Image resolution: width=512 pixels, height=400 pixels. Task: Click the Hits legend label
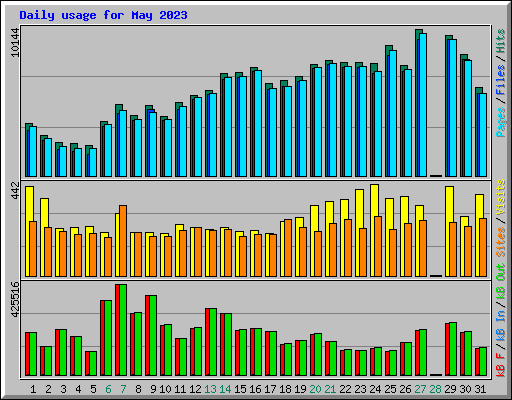click(500, 41)
